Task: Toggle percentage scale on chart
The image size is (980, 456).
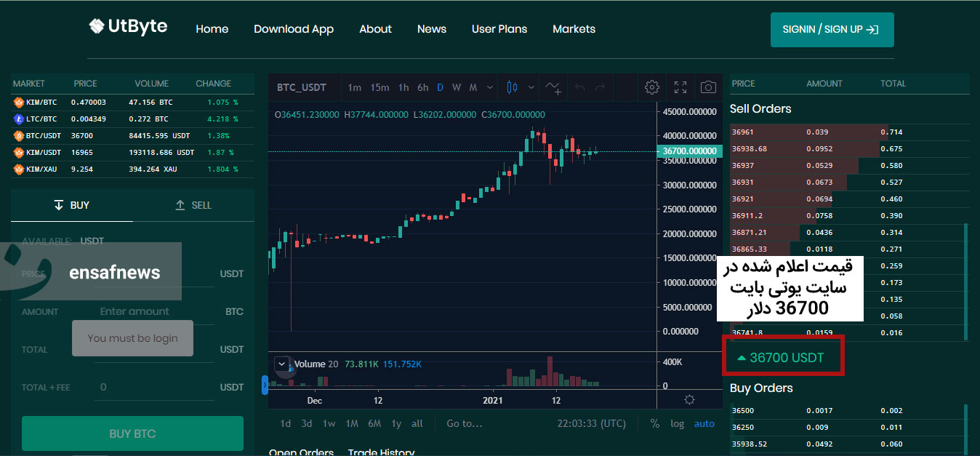Action: pos(655,423)
